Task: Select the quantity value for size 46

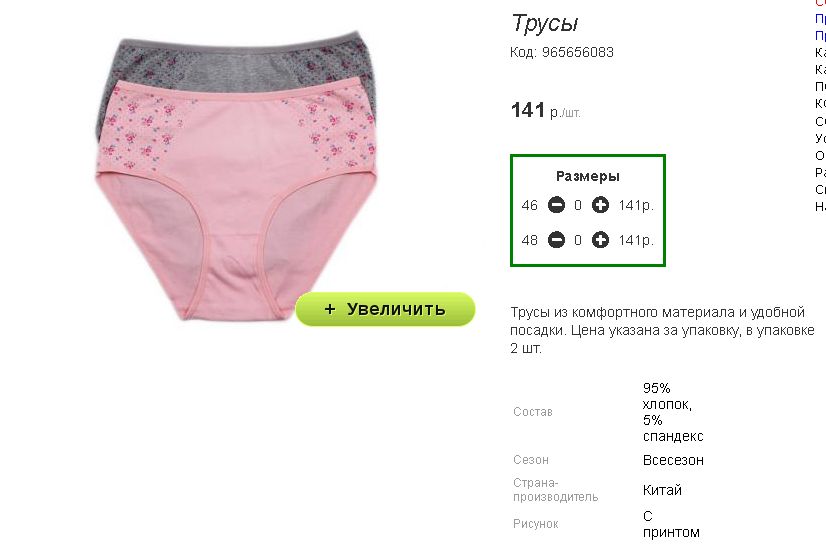Action: coord(578,205)
